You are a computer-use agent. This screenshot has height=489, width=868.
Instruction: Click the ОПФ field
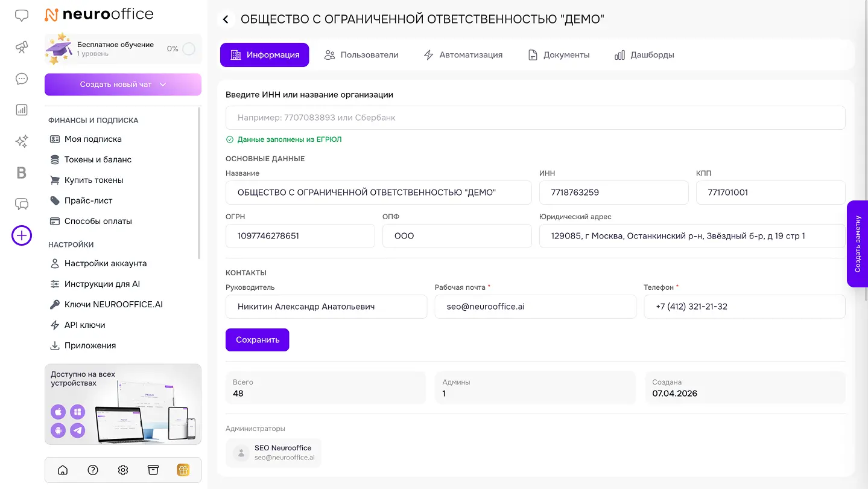tap(457, 236)
